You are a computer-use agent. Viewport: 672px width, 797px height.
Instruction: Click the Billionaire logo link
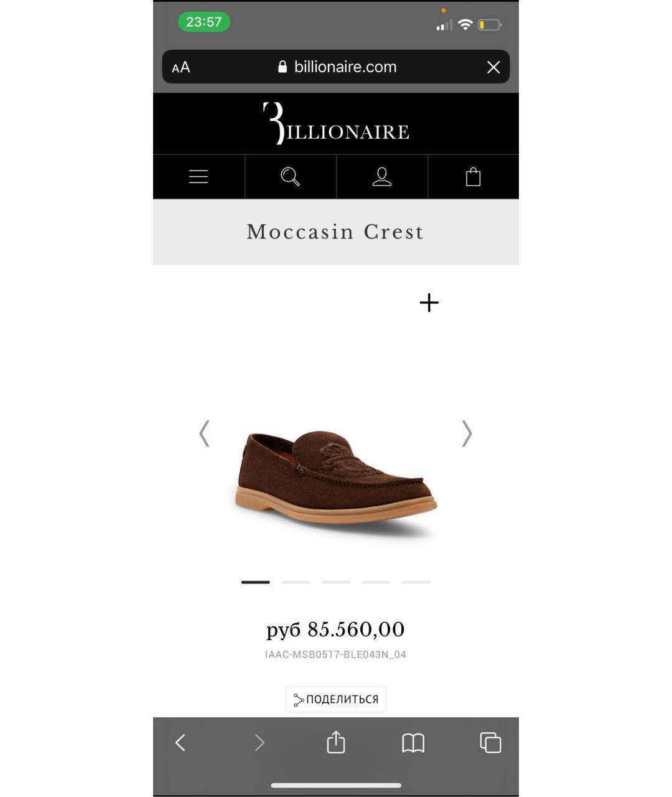point(336,123)
